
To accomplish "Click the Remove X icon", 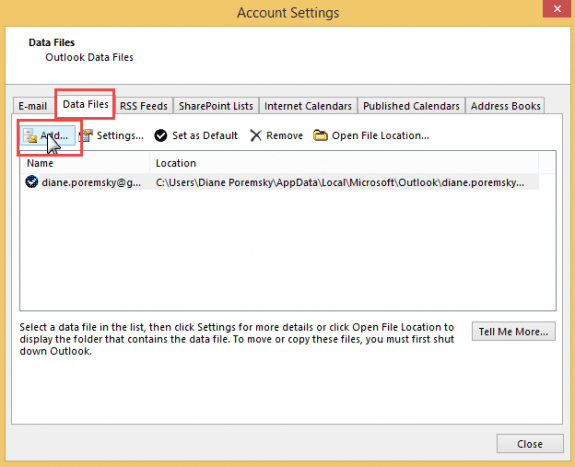I will (256, 135).
